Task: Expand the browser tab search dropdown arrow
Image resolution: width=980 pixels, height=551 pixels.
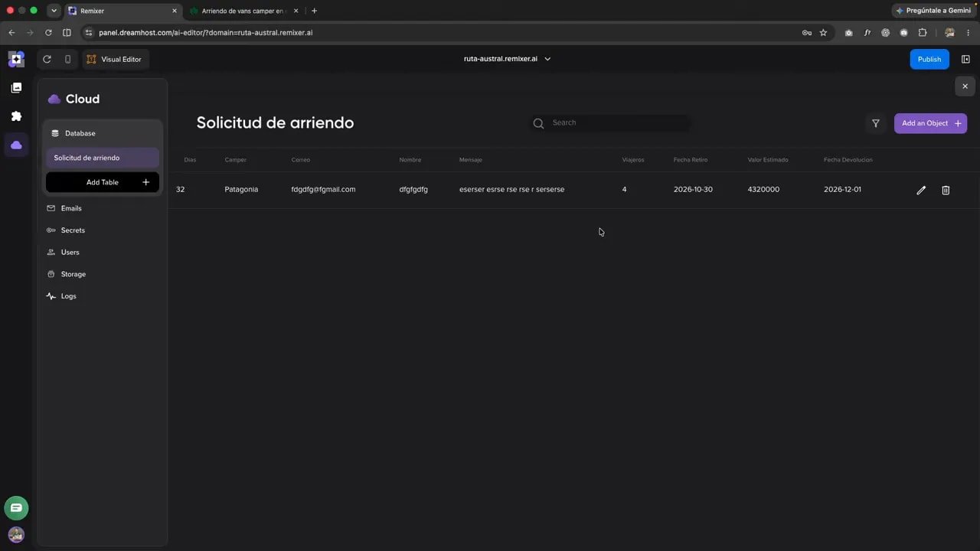Action: 54,11
